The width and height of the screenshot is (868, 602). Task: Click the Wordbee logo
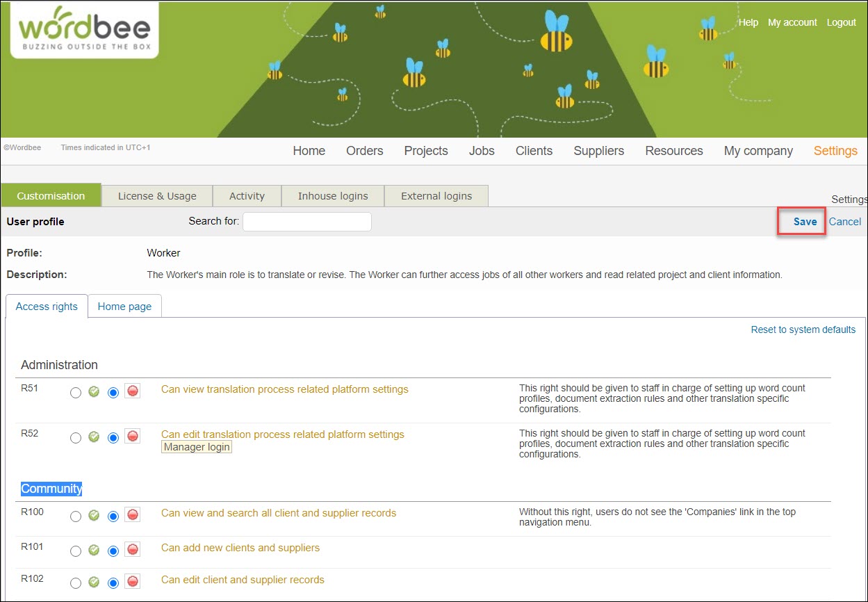click(84, 31)
